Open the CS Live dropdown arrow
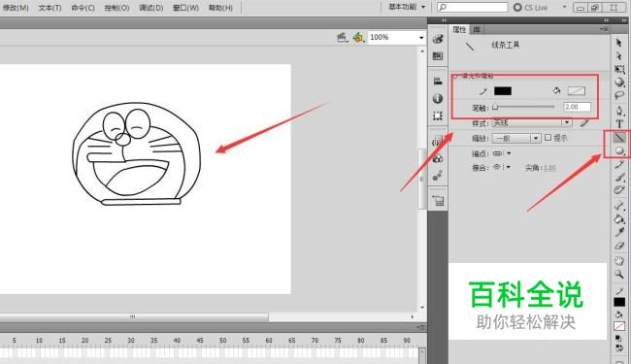Image resolution: width=631 pixels, height=364 pixels. (x=564, y=7)
